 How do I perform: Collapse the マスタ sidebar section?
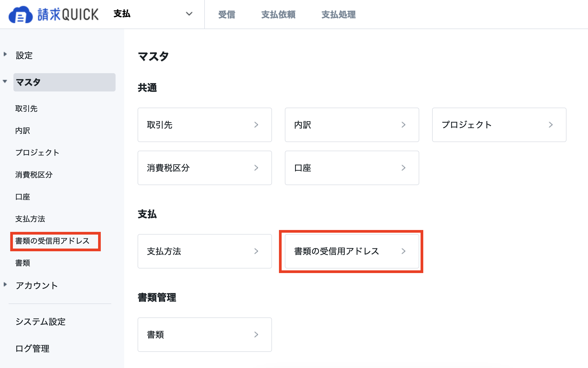point(5,82)
